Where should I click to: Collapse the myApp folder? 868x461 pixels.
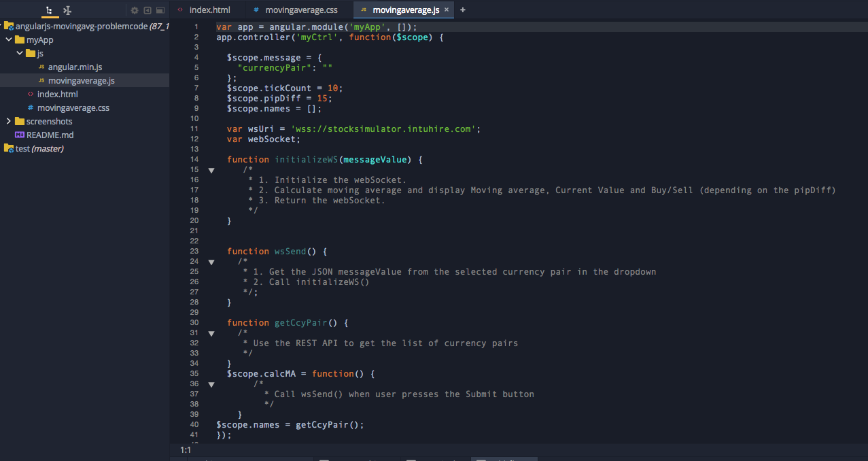[9, 40]
